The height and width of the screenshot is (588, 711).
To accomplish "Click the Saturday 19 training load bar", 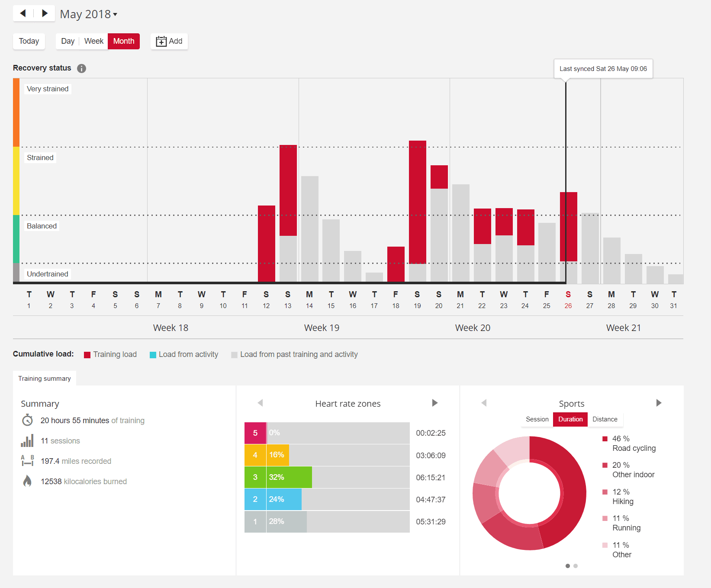I will tap(417, 202).
